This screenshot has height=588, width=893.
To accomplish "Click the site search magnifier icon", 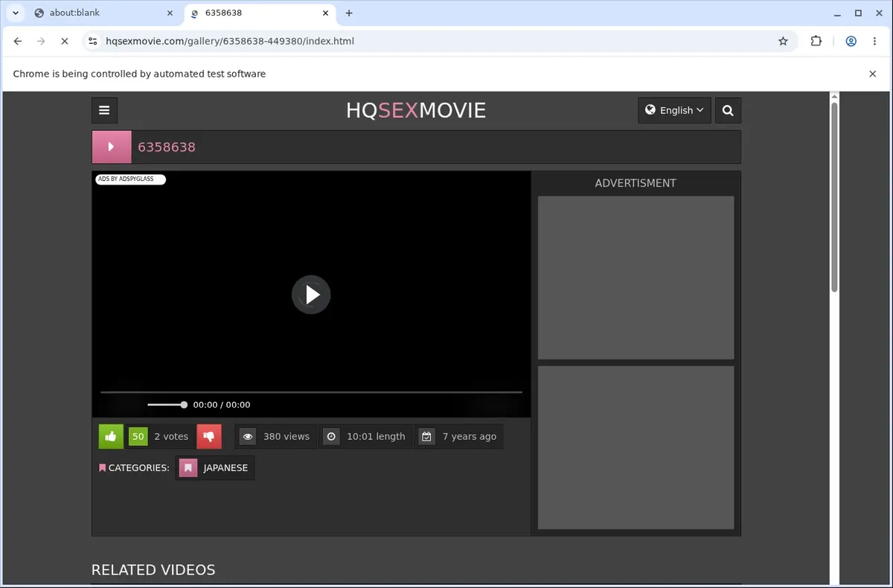I will click(x=728, y=110).
